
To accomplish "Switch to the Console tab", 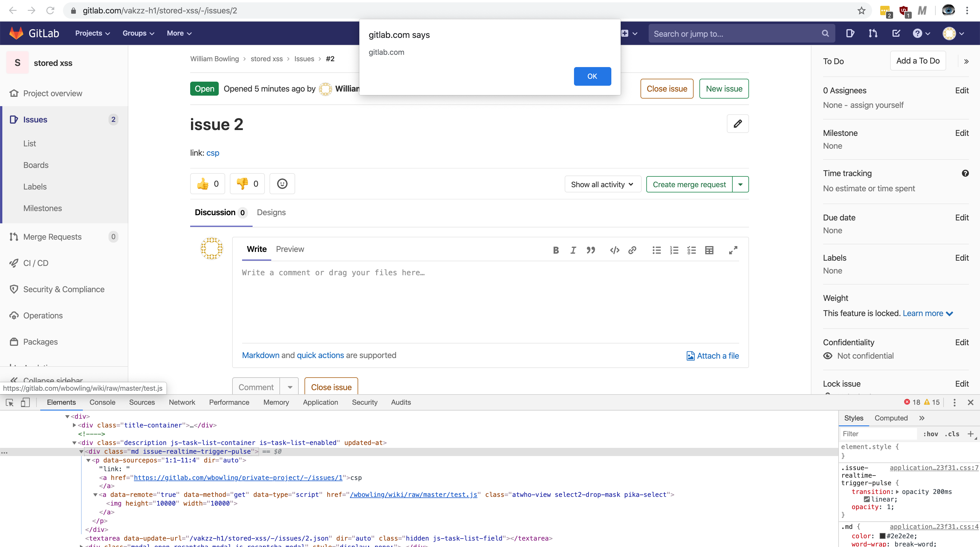I will pos(102,402).
